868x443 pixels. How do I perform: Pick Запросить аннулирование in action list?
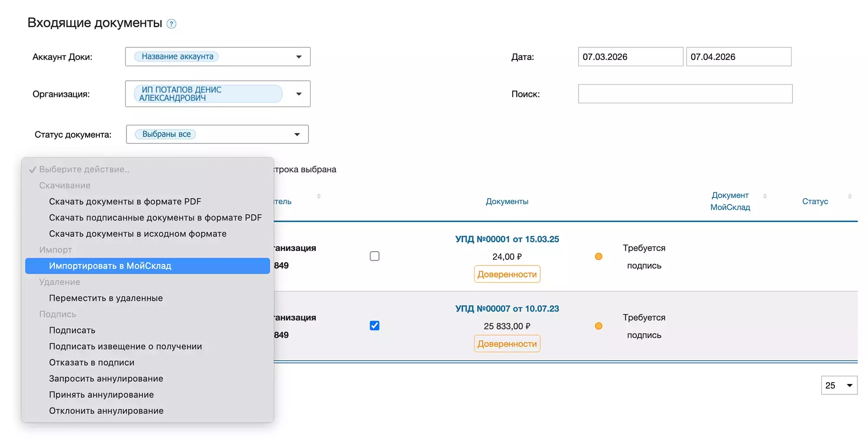pos(106,378)
